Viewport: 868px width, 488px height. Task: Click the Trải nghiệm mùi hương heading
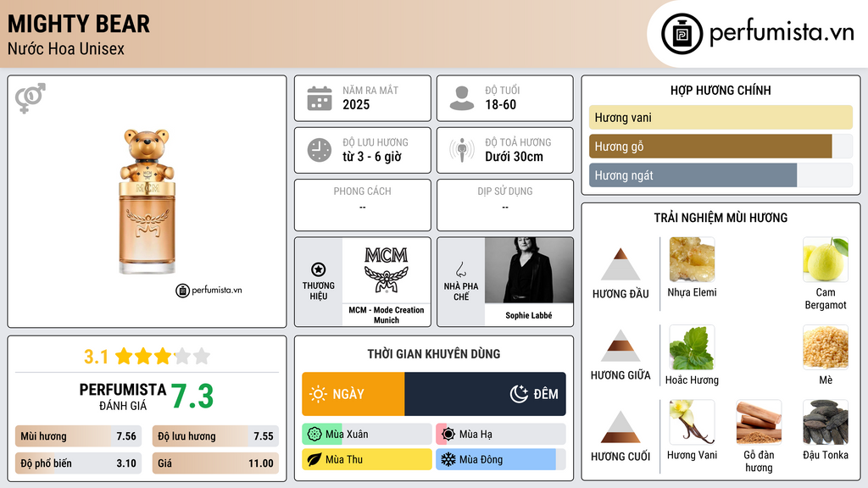721,218
